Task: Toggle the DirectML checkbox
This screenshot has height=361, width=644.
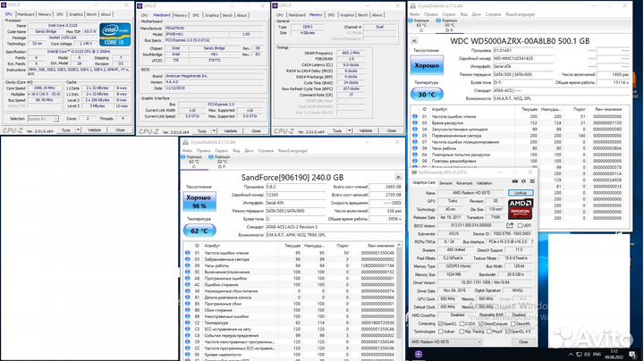Action: [513, 323]
